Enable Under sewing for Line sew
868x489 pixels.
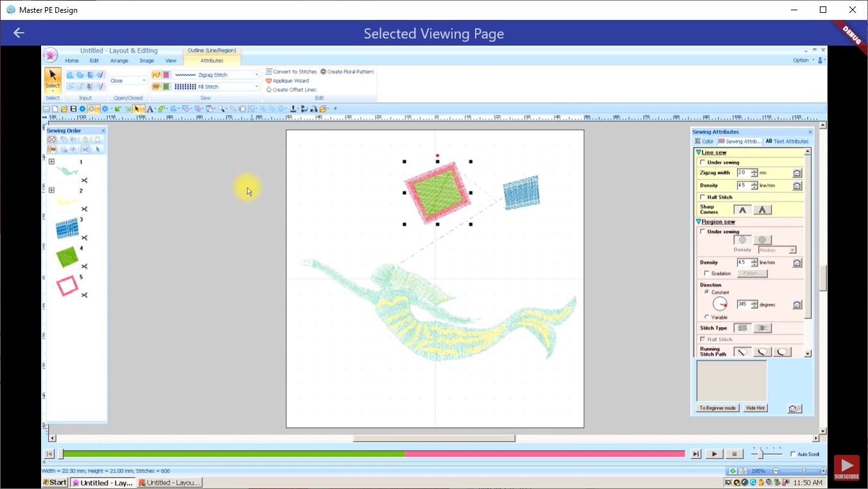pos(701,161)
